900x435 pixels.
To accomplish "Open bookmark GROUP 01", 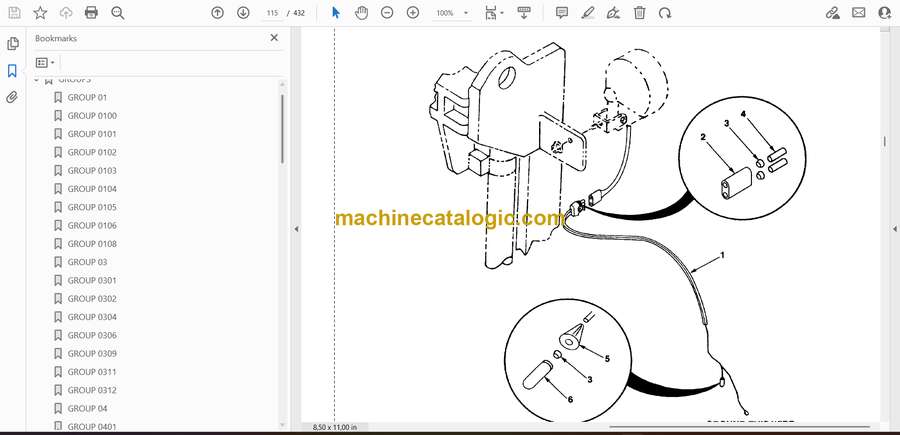I will click(87, 98).
